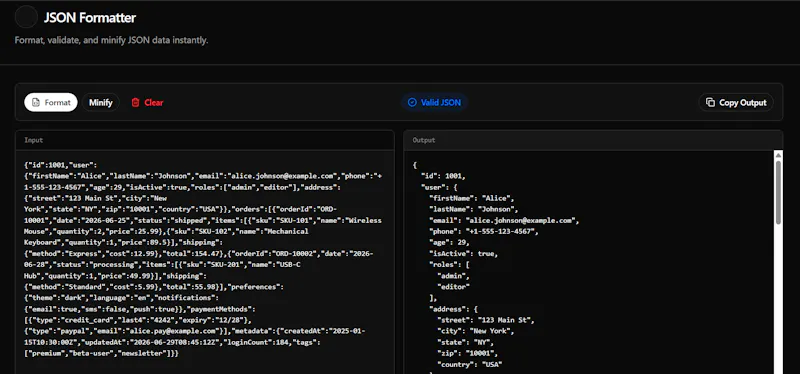This screenshot has height=374, width=800.
Task: Click the Minify button
Action: tap(101, 102)
